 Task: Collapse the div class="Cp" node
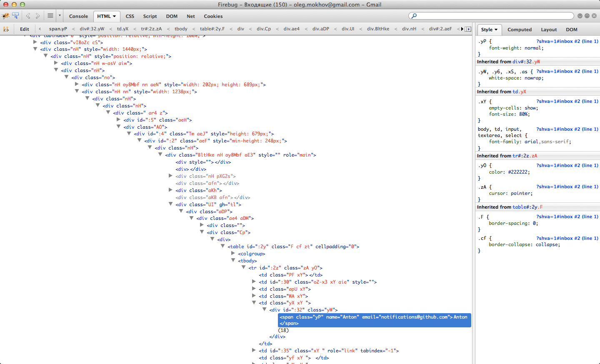[202, 232]
